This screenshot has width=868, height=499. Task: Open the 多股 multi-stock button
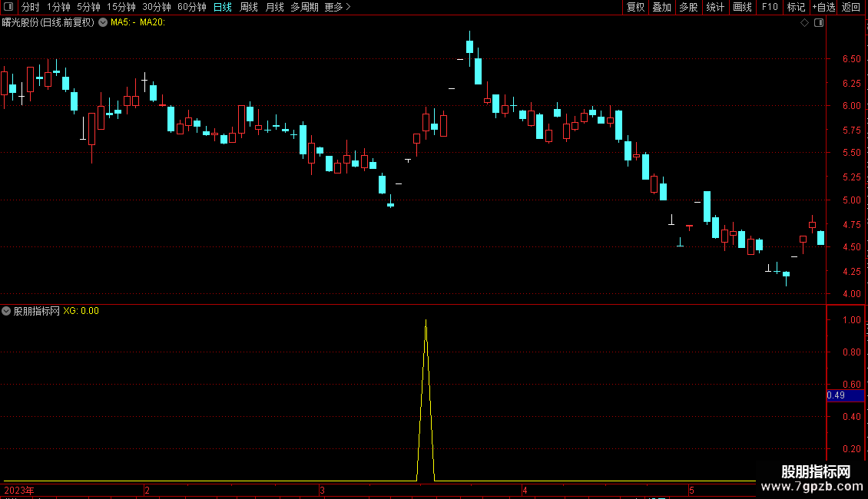point(688,7)
